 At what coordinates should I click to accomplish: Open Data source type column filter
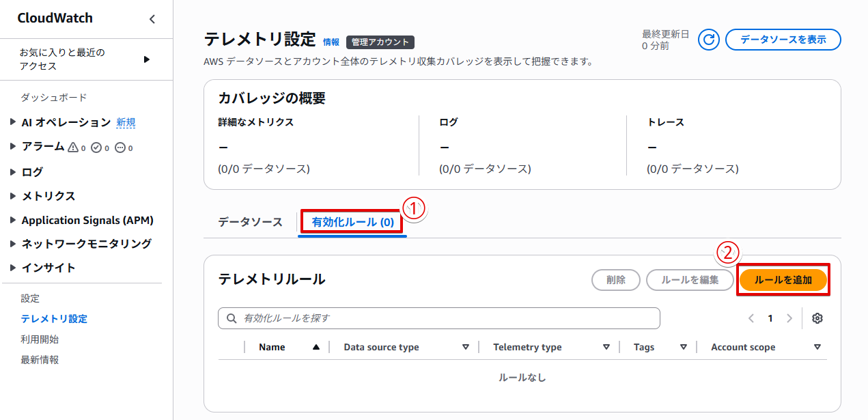coord(466,347)
